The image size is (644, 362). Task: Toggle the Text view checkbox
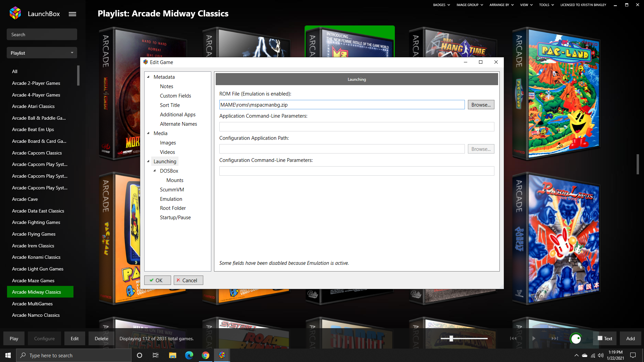600,338
